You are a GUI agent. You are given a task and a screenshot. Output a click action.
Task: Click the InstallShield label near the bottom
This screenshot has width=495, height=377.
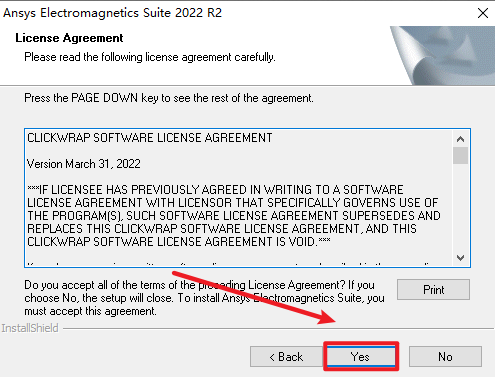[x=30, y=328]
